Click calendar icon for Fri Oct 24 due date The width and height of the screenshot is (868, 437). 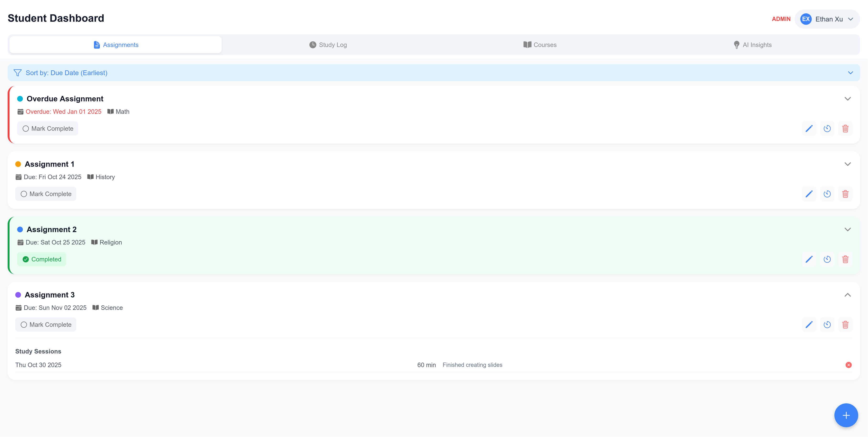coord(19,177)
